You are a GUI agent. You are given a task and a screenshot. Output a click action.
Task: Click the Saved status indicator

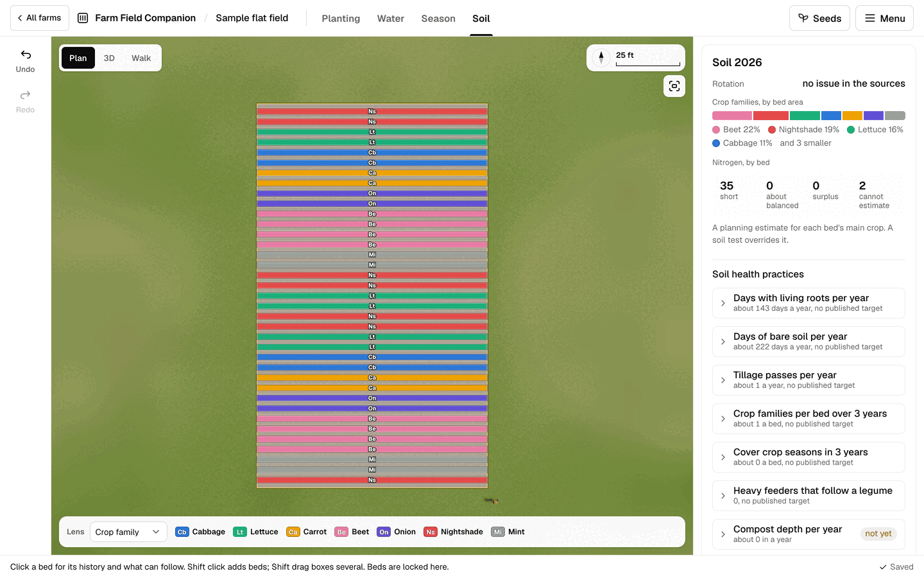[x=896, y=567]
